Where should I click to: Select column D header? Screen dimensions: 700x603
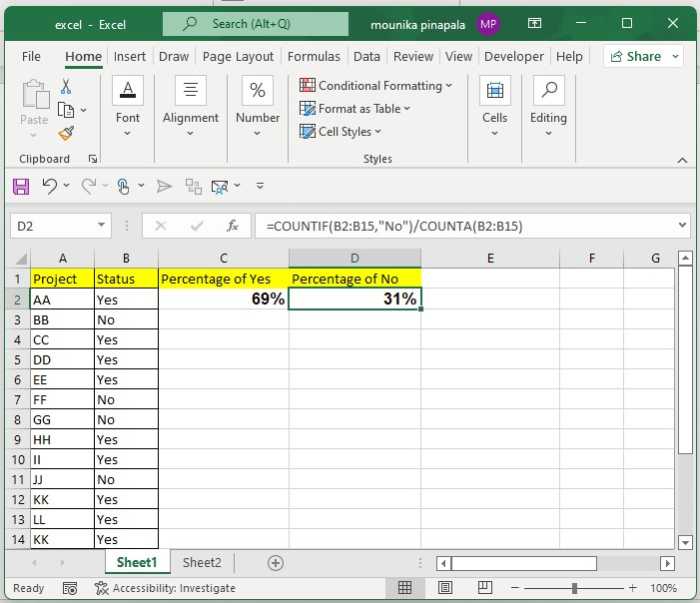point(354,258)
